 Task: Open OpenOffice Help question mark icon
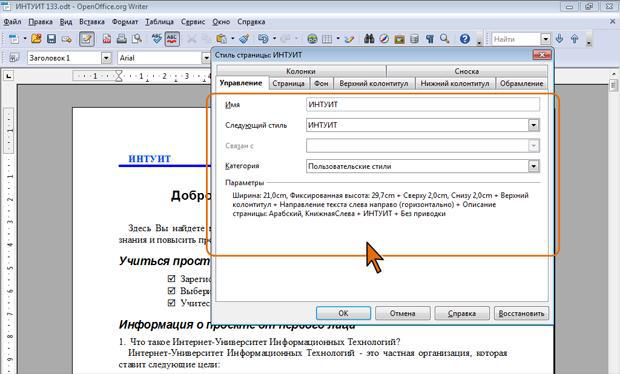pos(465,39)
